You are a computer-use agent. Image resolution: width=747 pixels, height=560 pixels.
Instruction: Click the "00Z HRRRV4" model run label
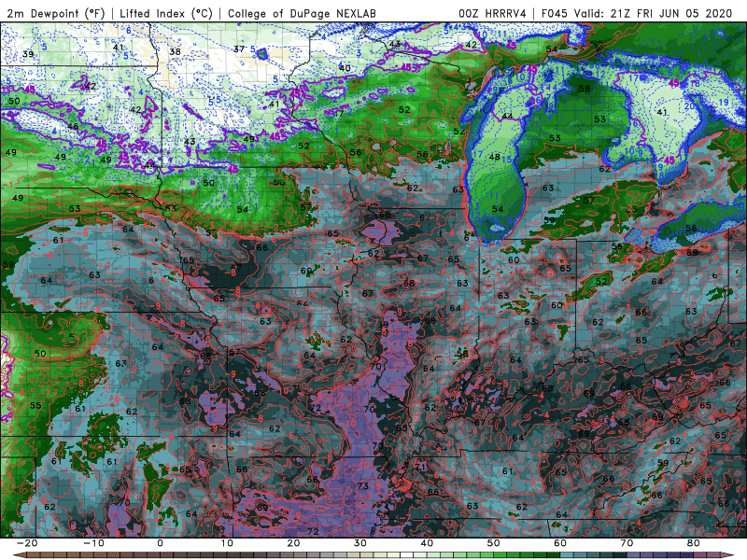[492, 13]
